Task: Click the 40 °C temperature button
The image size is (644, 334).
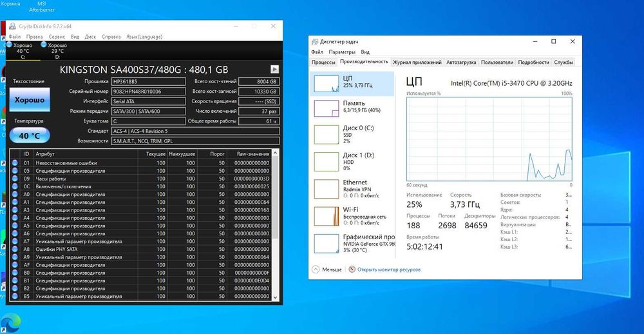Action: [x=30, y=135]
